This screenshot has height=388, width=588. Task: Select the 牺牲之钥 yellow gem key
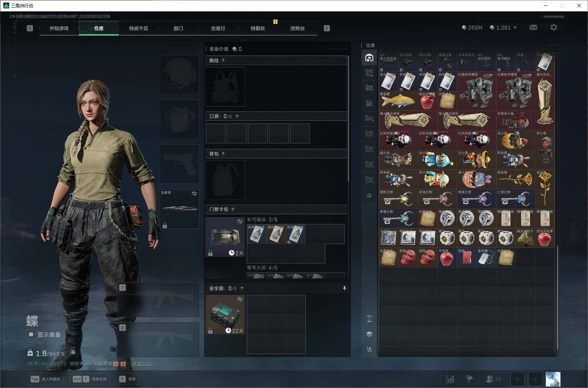[398, 199]
